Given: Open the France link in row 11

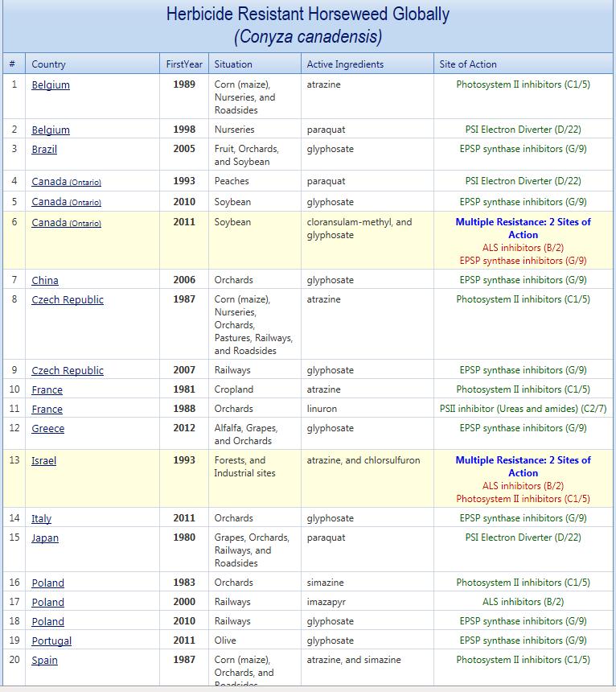Looking at the screenshot, I should [x=47, y=409].
